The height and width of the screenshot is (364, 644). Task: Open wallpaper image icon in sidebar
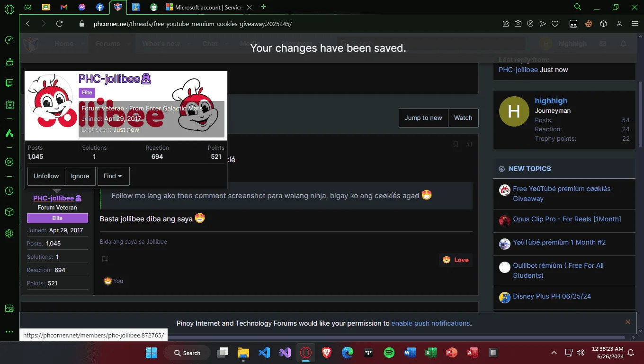point(9,309)
